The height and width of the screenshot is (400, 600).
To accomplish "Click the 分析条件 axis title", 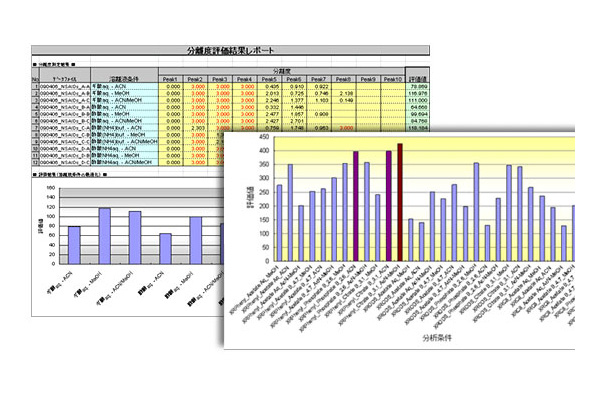I will [x=437, y=338].
